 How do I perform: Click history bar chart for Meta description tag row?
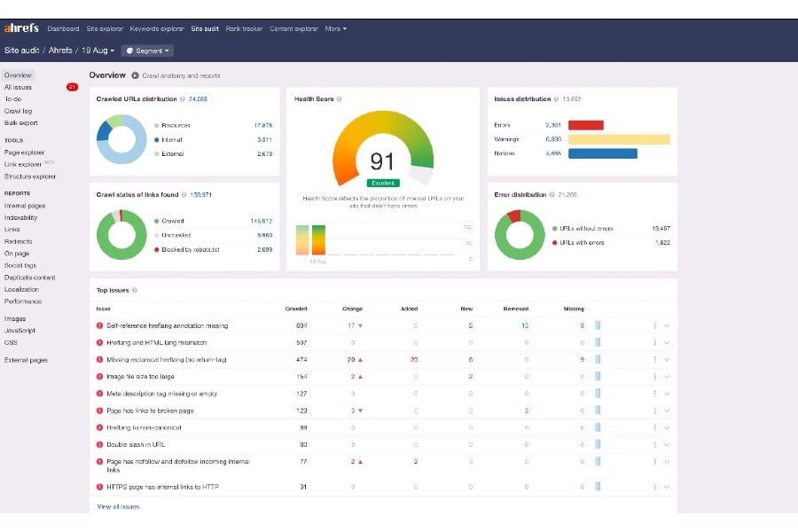[598, 393]
